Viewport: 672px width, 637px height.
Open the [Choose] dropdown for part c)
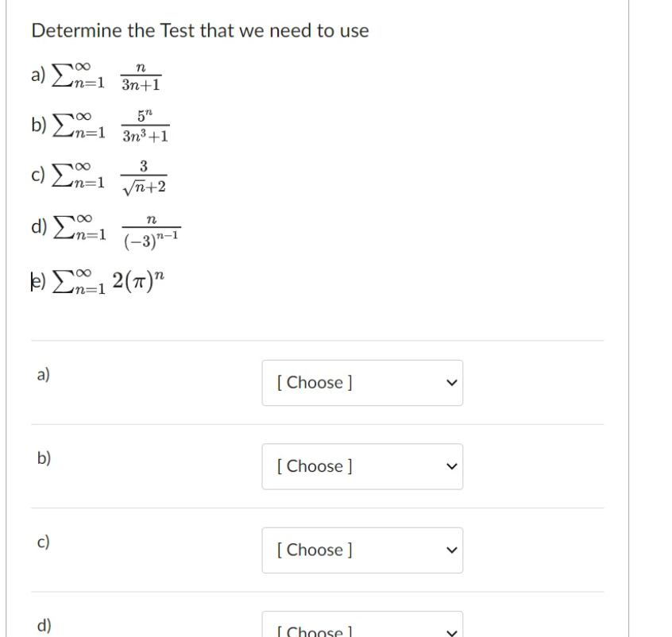[x=362, y=550]
